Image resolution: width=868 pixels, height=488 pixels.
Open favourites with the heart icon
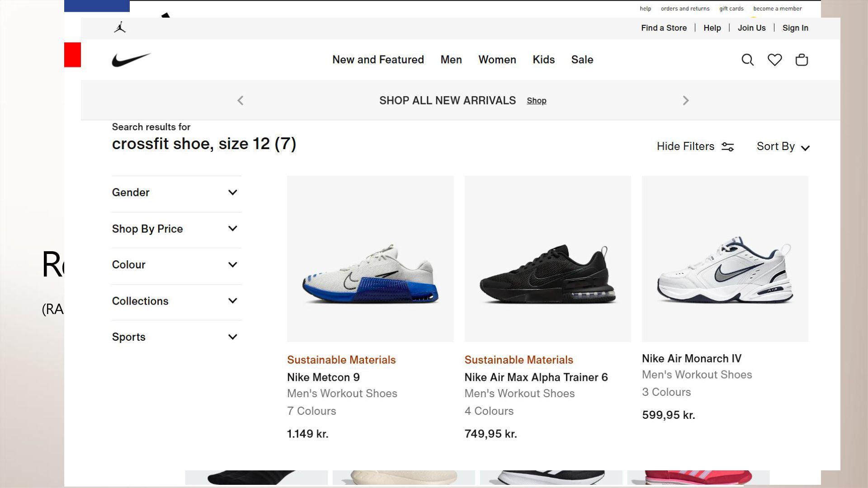(774, 60)
